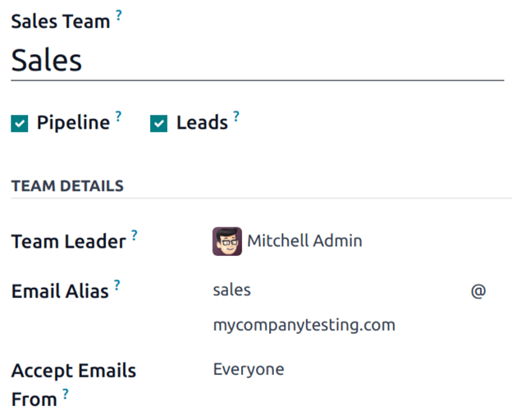This screenshot has width=512, height=420.
Task: Click the Pipeline tooltip question mark
Action: 118,116
